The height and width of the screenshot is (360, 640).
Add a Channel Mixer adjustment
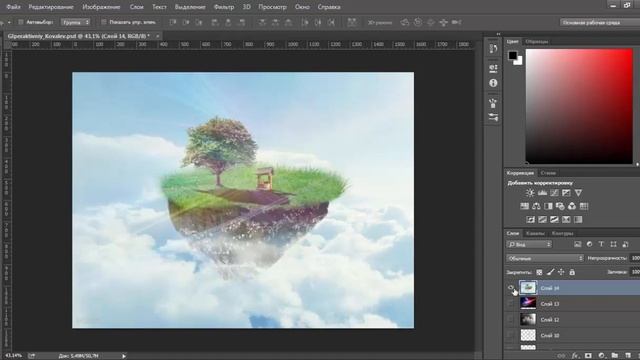[x=572, y=206]
